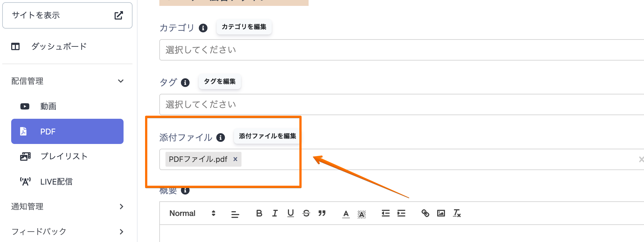Apply strikethrough formatting
Viewport: 644px width, 242px height.
(306, 213)
